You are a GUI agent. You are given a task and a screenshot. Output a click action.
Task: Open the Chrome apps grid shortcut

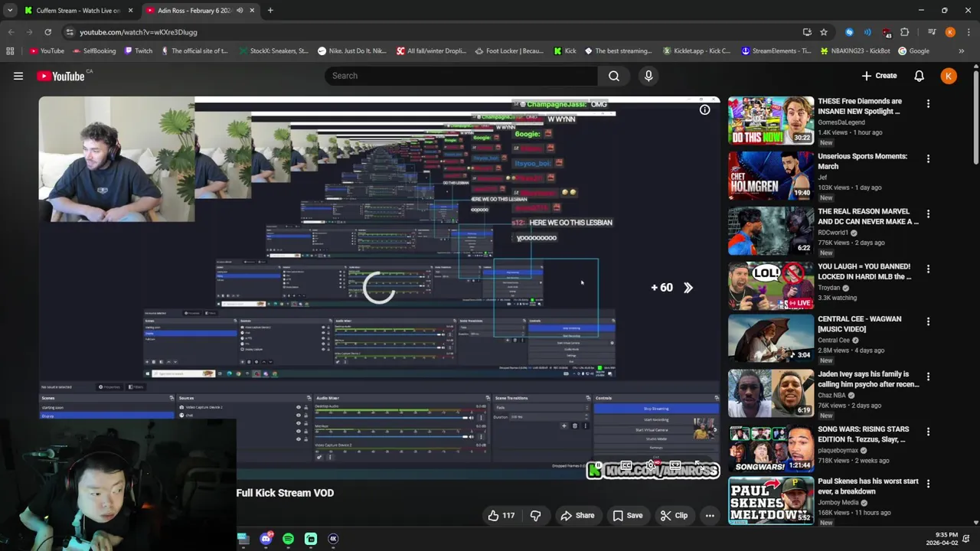10,51
